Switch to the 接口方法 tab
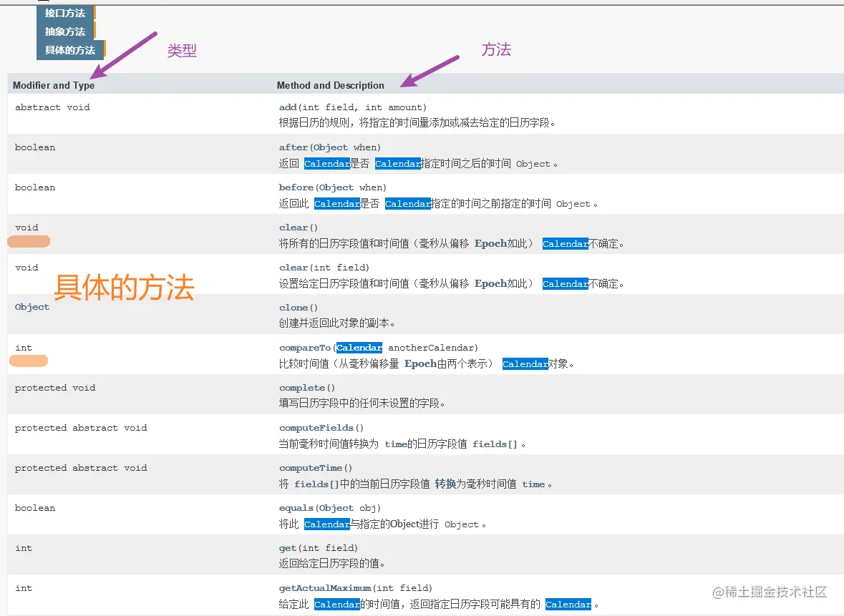This screenshot has width=844, height=616. point(64,13)
